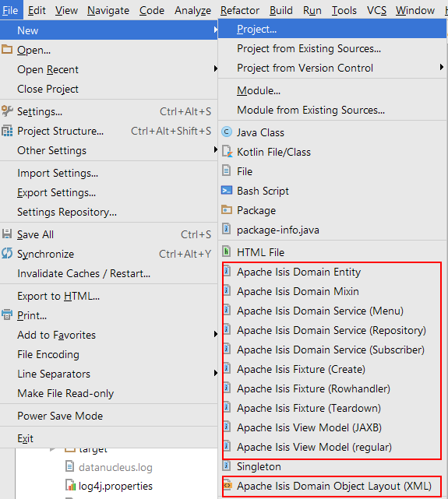Select Import Settings...
This screenshot has height=499, width=448.
108,173
